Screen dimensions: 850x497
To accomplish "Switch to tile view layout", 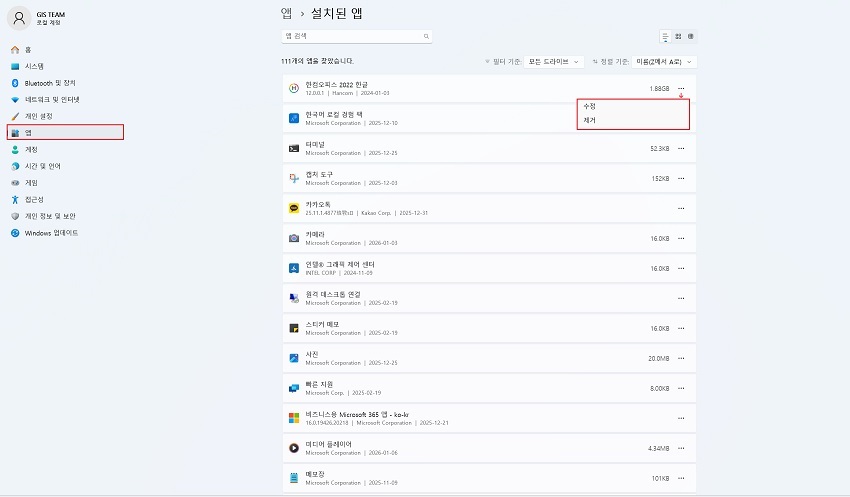I will 691,36.
